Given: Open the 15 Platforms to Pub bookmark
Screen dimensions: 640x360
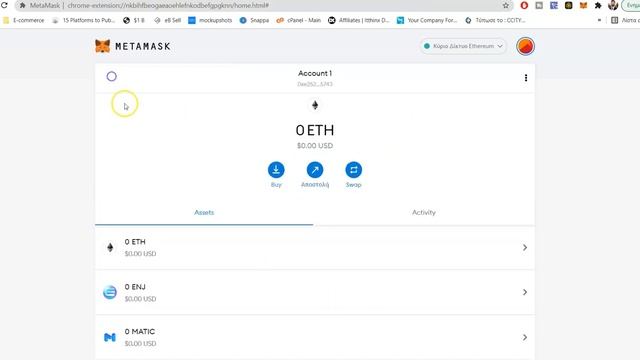Looking at the screenshot, I should (x=84, y=20).
